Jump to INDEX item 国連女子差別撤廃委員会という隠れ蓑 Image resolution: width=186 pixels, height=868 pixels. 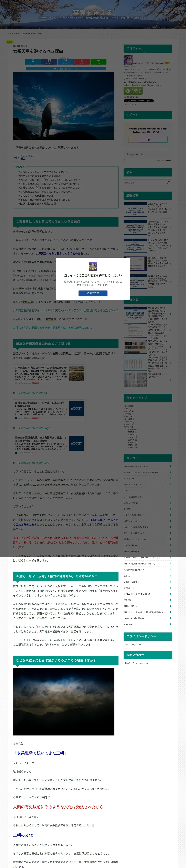(41, 176)
